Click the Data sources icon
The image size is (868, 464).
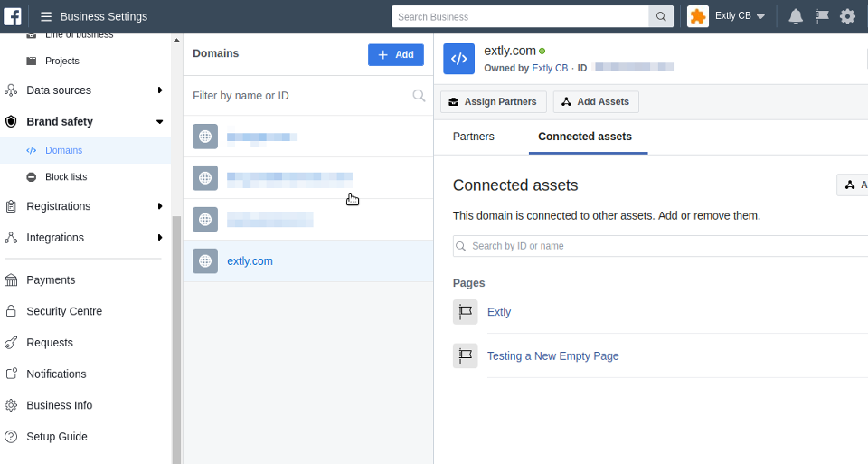[x=11, y=90]
